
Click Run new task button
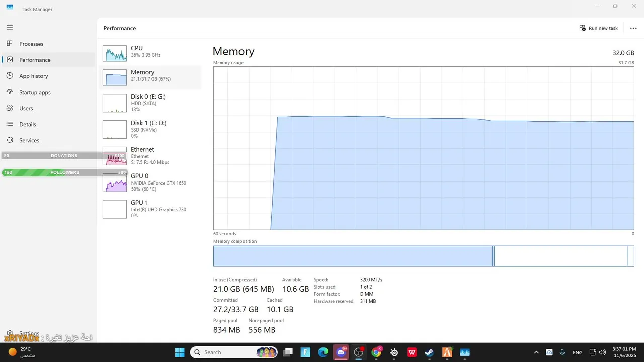tap(599, 28)
